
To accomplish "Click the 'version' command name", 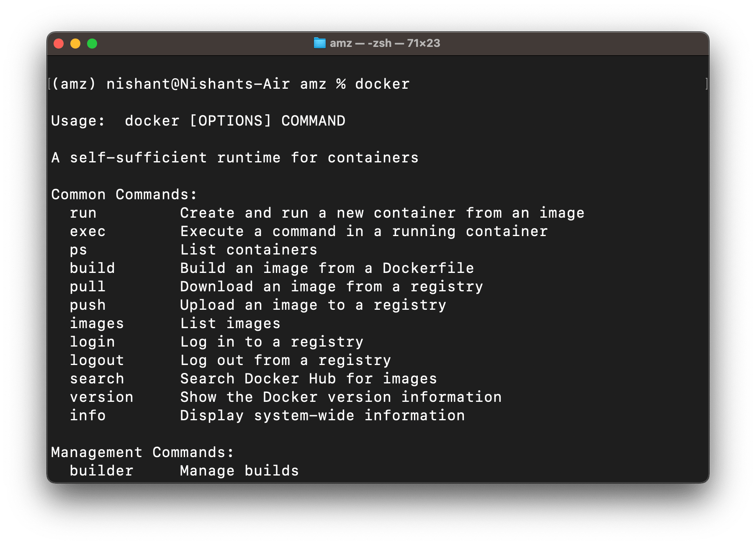I will click(102, 397).
